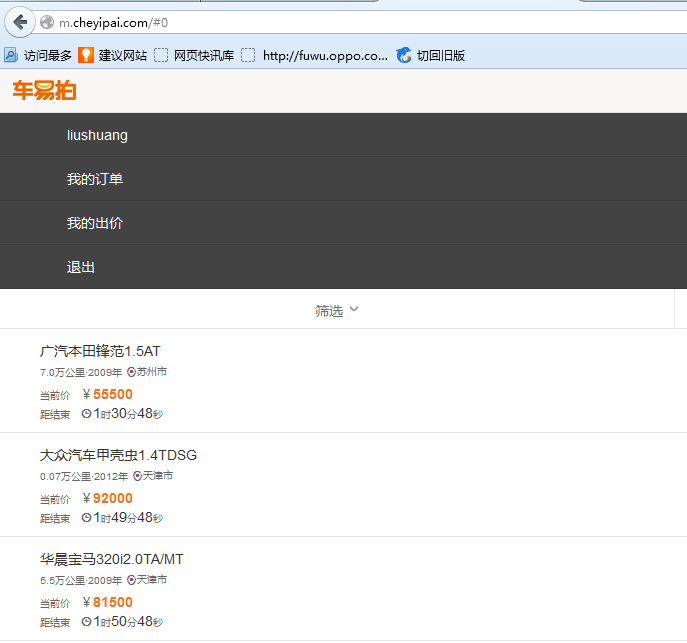Click the ￥55500 current price
Screen dimensions: 687x643
[107, 394]
